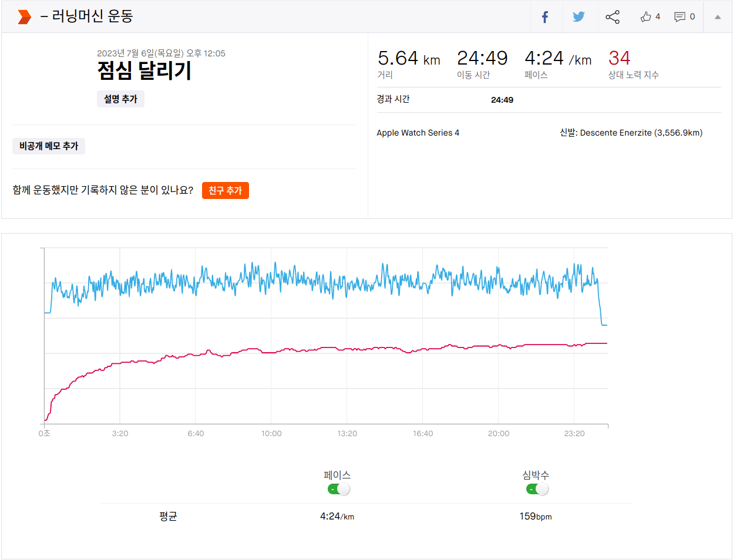Screen dimensions: 733x560
Task: Click the 20:00 marker on time axis
Action: [x=499, y=434]
